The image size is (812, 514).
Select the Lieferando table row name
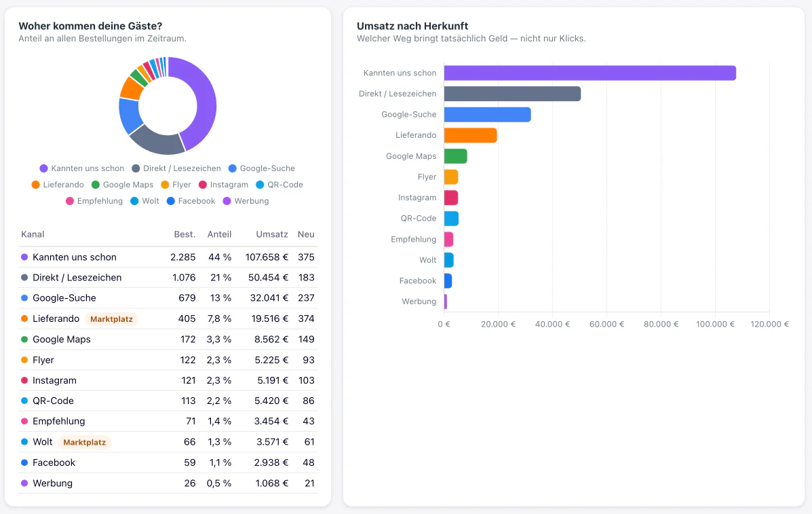56,318
